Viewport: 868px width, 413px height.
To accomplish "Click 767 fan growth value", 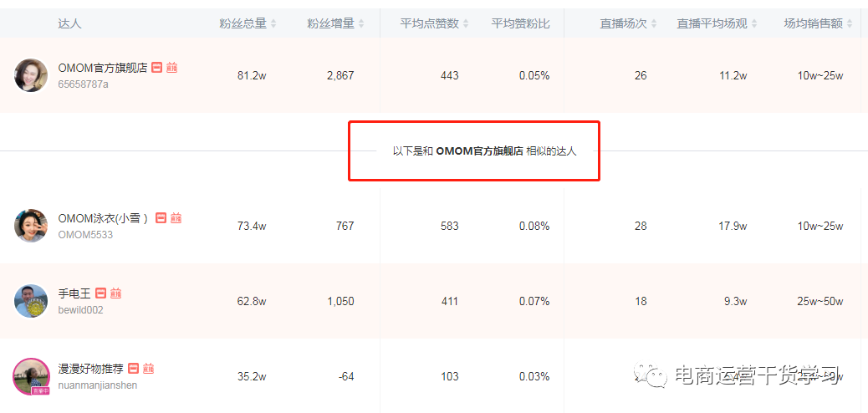I will 345,226.
